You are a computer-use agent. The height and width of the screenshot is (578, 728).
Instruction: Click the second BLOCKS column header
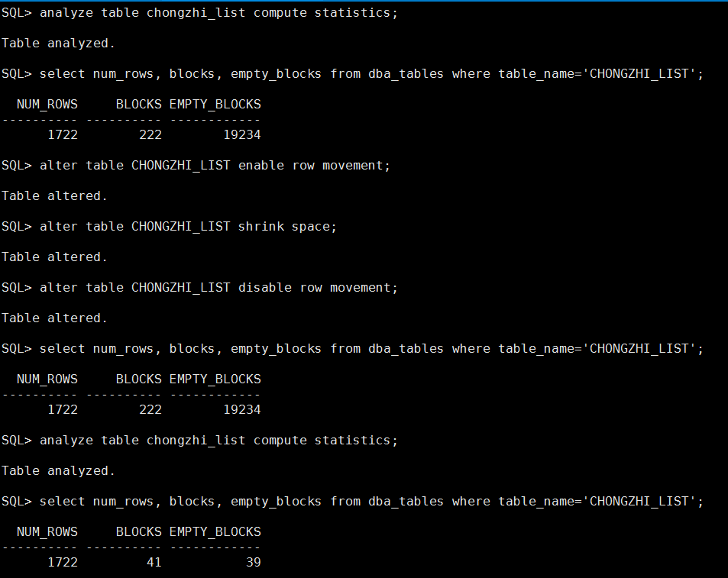pos(139,379)
